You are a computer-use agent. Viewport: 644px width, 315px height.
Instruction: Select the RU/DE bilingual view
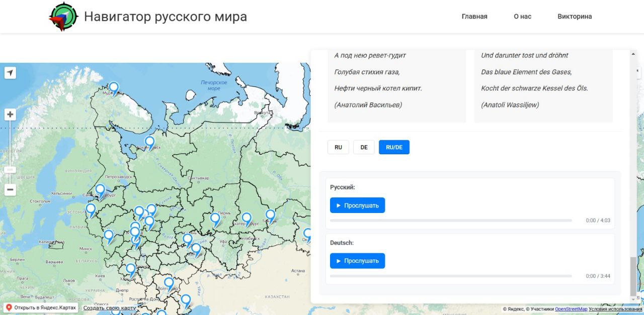pyautogui.click(x=394, y=147)
